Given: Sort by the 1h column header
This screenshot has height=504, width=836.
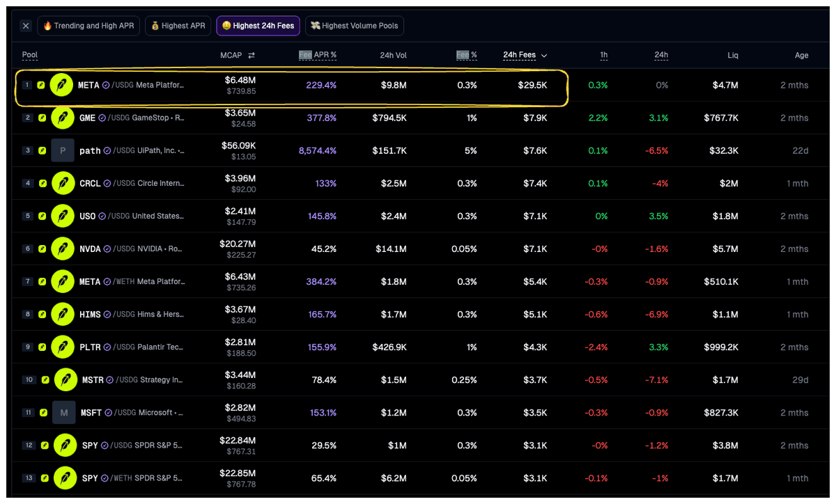Looking at the screenshot, I should click(603, 55).
